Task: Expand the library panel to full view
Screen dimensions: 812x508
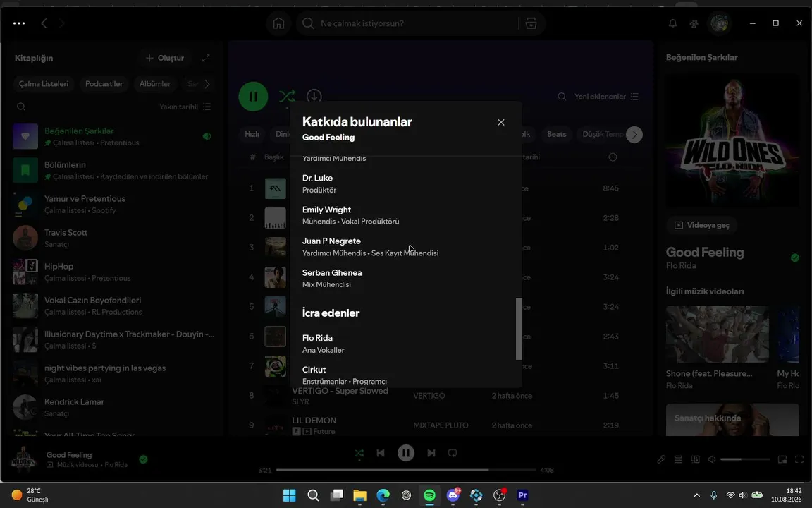Action: click(x=206, y=58)
